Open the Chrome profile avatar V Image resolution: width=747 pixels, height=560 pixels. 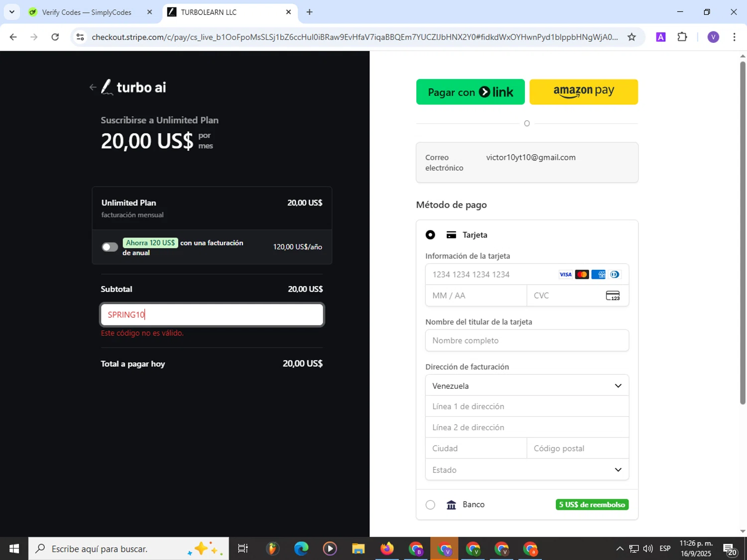point(713,37)
